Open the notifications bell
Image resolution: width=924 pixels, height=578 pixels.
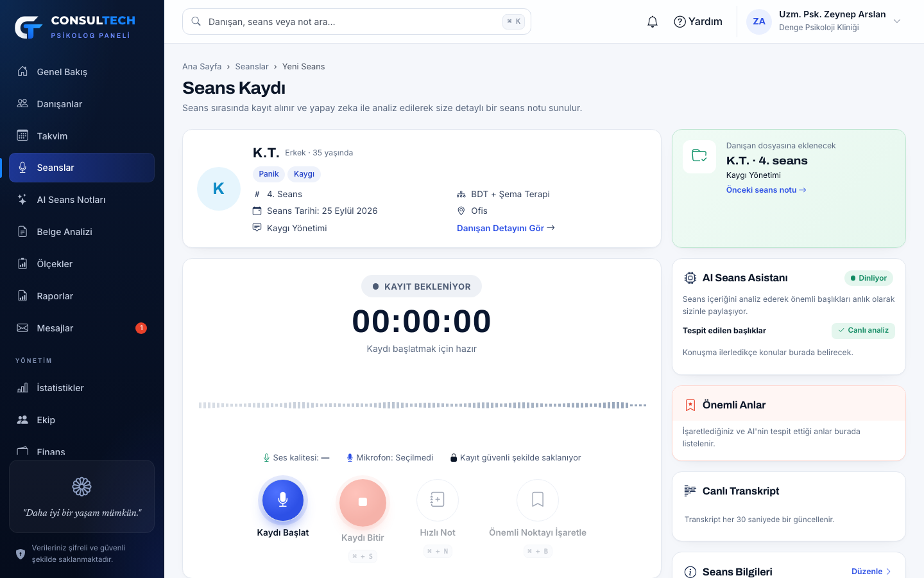point(653,22)
